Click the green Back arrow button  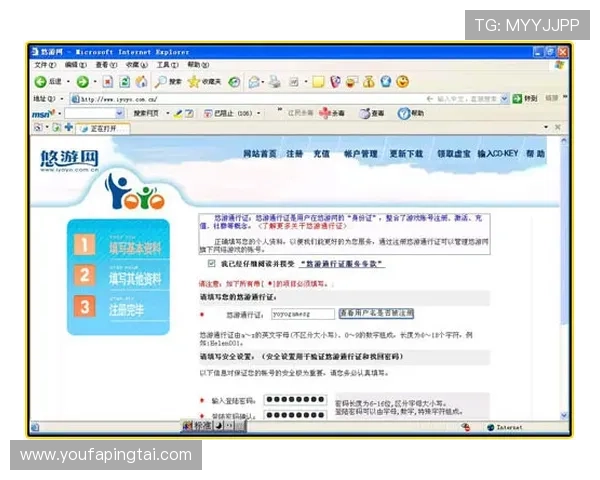[x=40, y=81]
